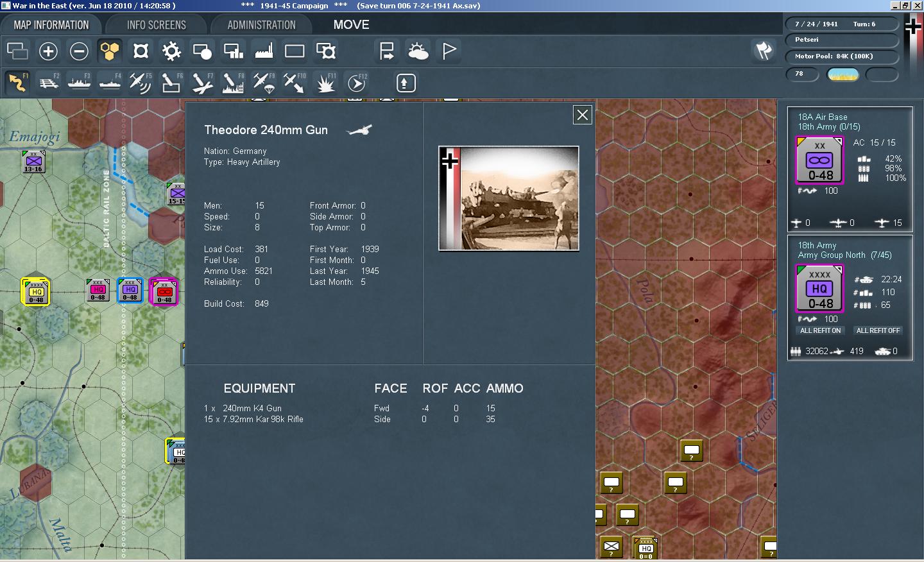Click the weather indicator beside 78

[843, 74]
